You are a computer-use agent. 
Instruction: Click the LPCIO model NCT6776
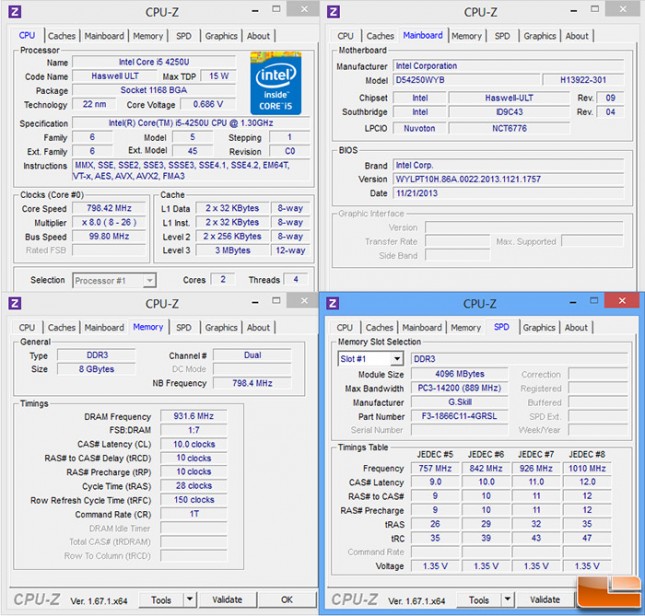pyautogui.click(x=509, y=128)
